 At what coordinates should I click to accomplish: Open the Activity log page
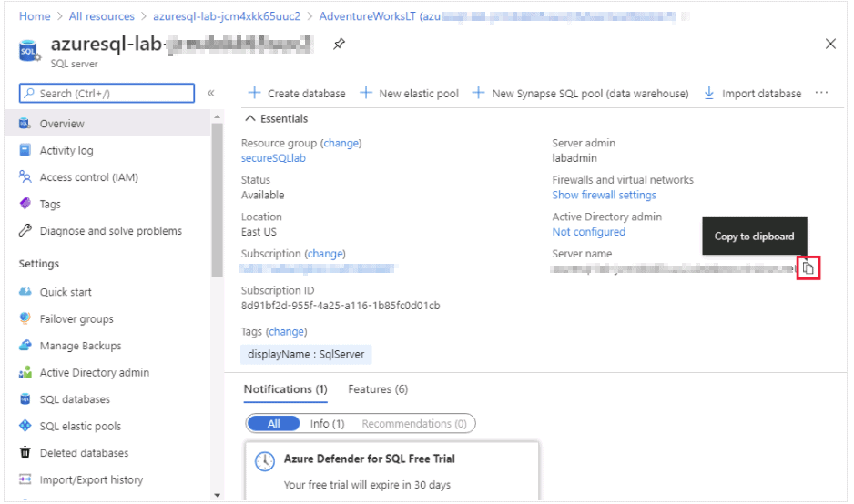pos(66,151)
